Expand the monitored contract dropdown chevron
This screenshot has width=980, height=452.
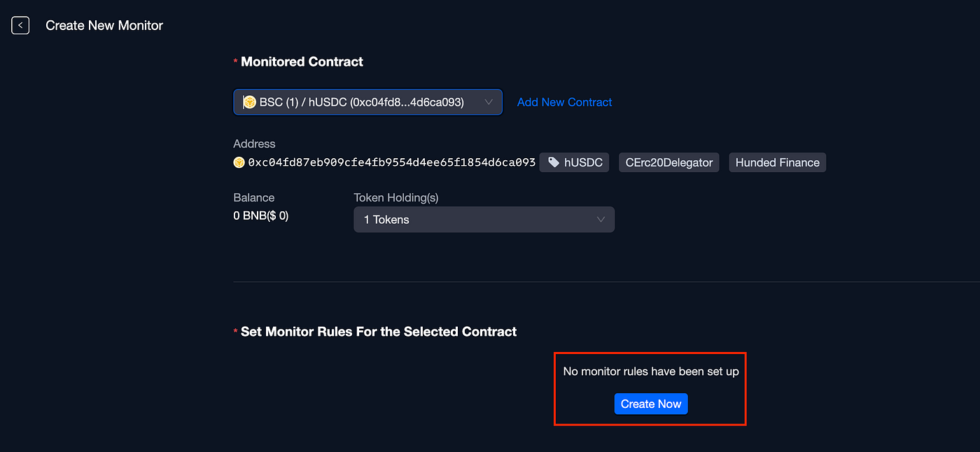(x=489, y=102)
